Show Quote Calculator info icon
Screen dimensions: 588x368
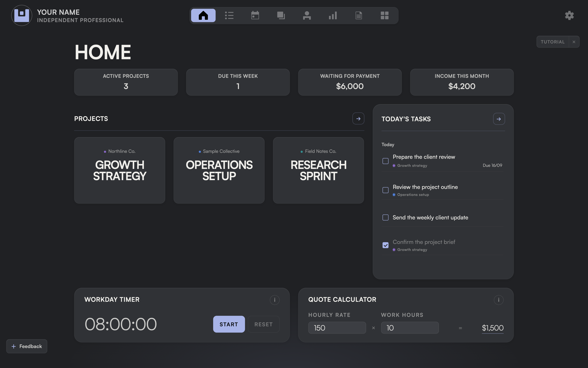pyautogui.click(x=499, y=300)
